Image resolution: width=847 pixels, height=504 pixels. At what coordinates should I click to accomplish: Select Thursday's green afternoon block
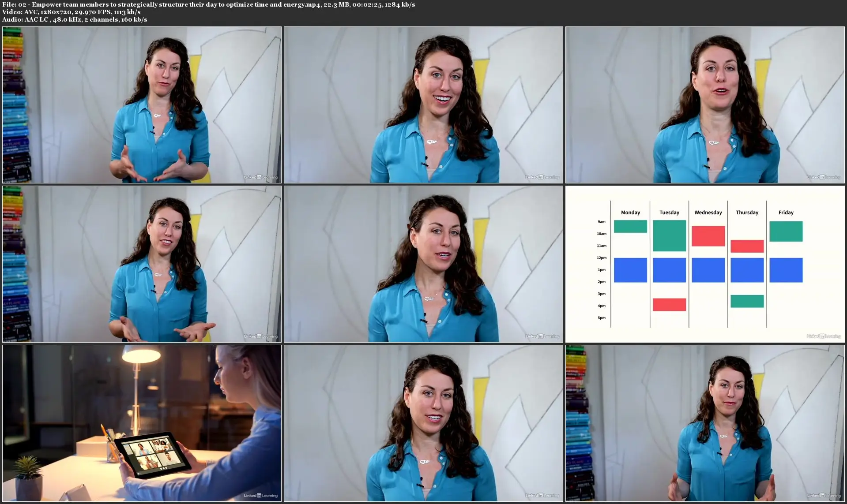pos(747,301)
